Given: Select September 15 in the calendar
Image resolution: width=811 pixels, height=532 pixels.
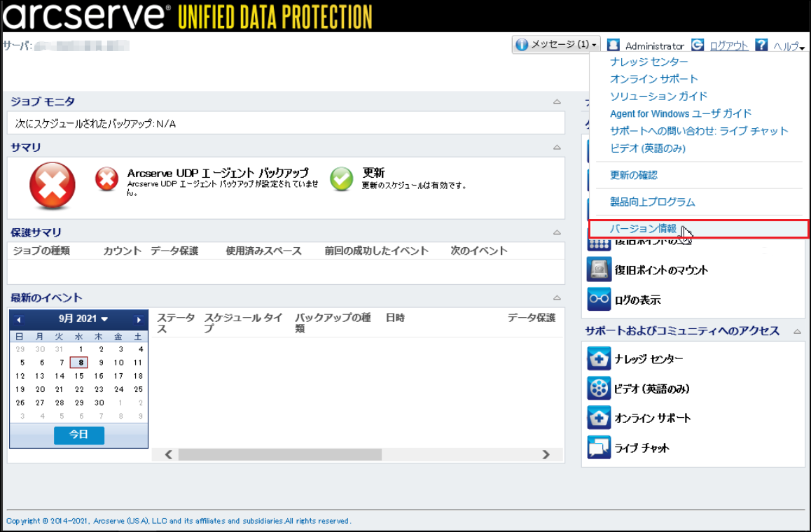Looking at the screenshot, I should (x=79, y=376).
